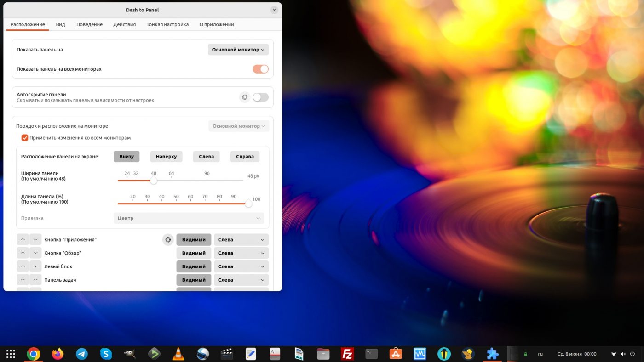The height and width of the screenshot is (362, 644).
Task: Enable the Автоскрытие панели switch
Action: pos(260,97)
